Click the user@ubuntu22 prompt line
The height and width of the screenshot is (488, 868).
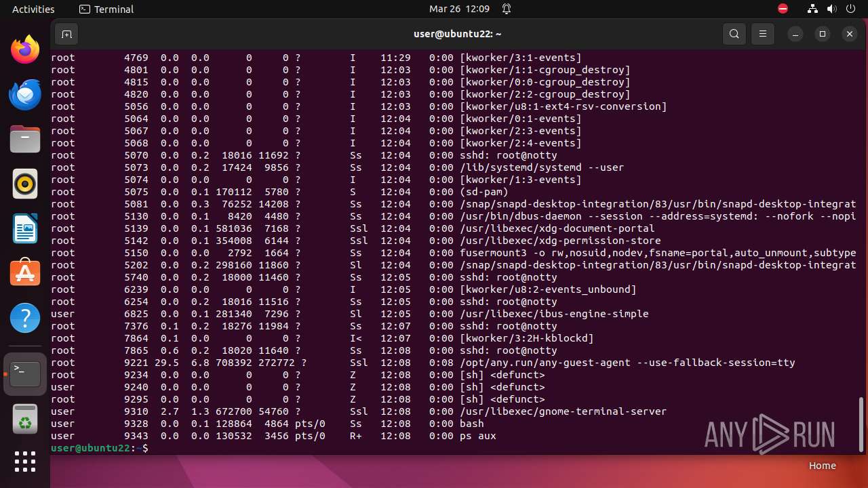99,448
